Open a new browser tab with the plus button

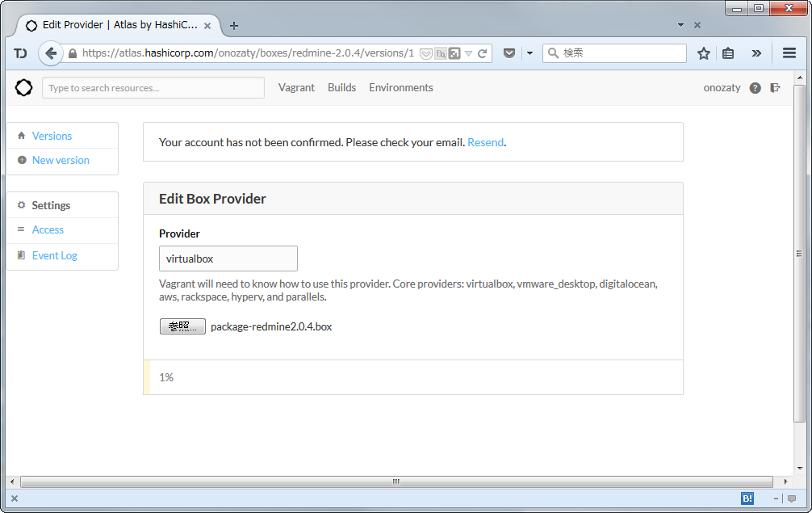click(234, 25)
